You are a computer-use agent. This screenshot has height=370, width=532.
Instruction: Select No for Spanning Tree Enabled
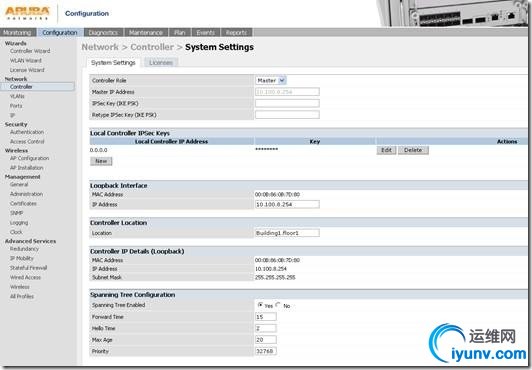(278, 305)
